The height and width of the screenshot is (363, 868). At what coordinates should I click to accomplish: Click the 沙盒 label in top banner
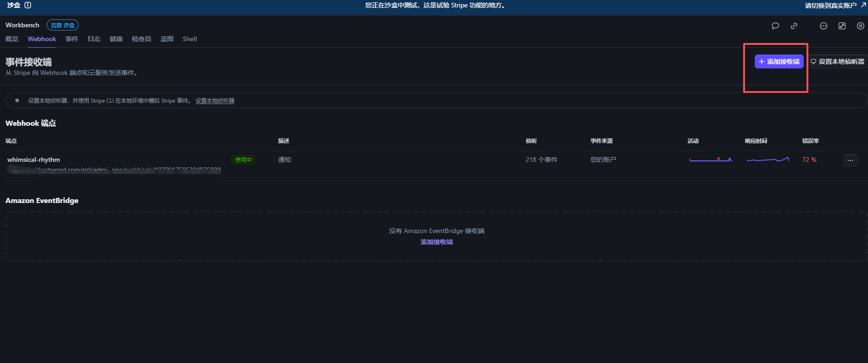click(14, 5)
